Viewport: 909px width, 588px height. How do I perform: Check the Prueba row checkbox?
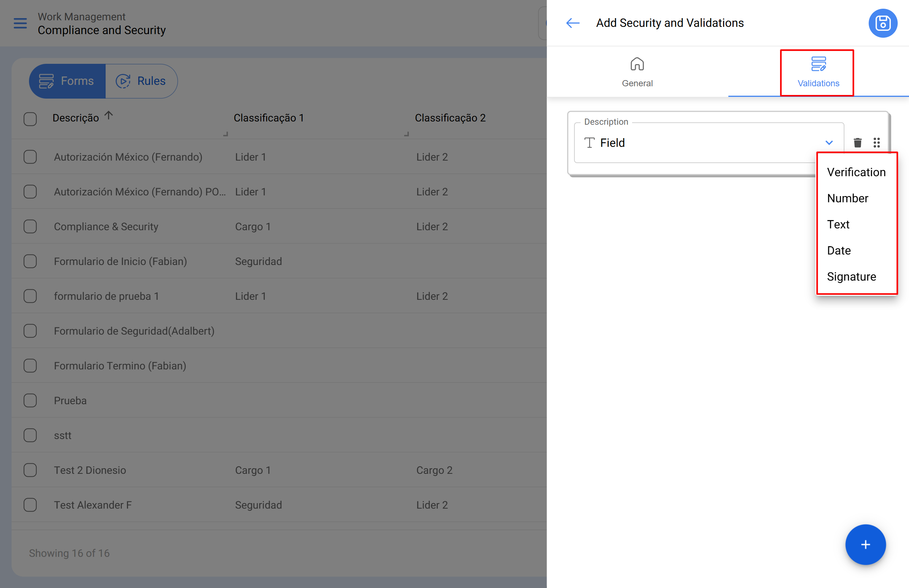point(30,401)
